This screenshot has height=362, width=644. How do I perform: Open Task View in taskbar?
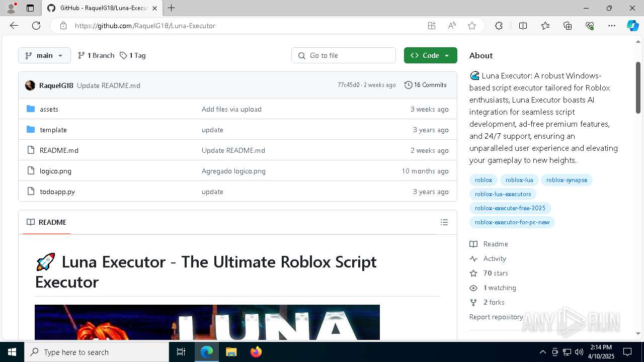click(x=181, y=352)
